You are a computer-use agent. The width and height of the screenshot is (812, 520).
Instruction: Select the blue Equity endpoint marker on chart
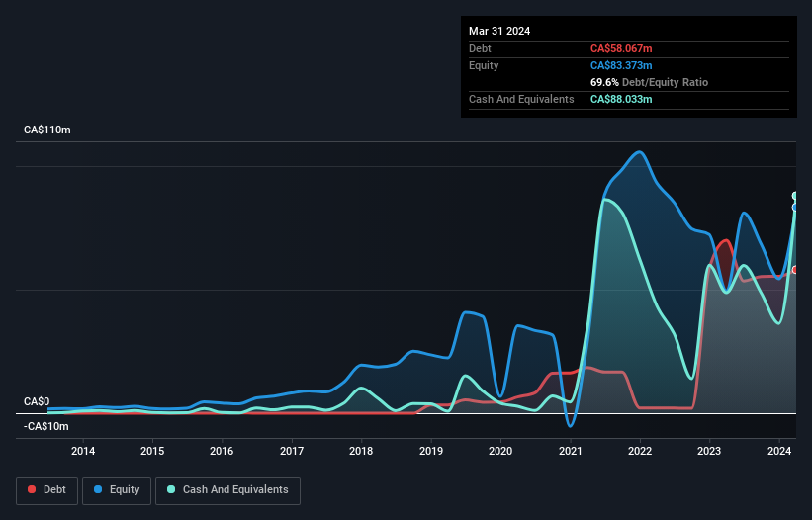[795, 207]
